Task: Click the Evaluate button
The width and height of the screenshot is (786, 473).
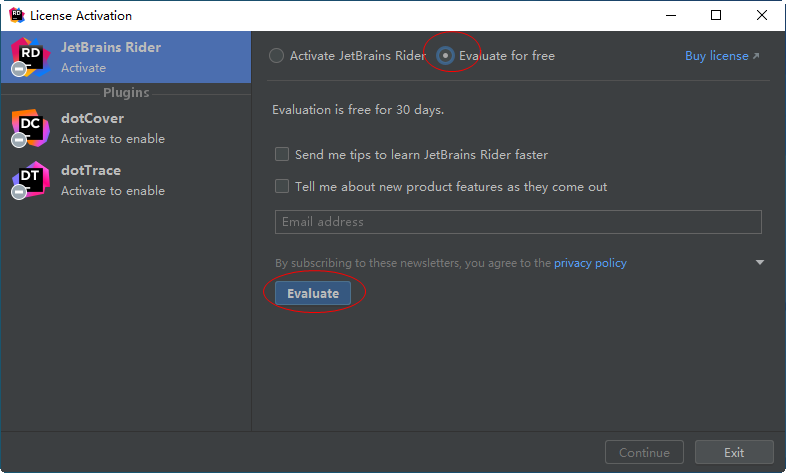Action: [x=313, y=293]
